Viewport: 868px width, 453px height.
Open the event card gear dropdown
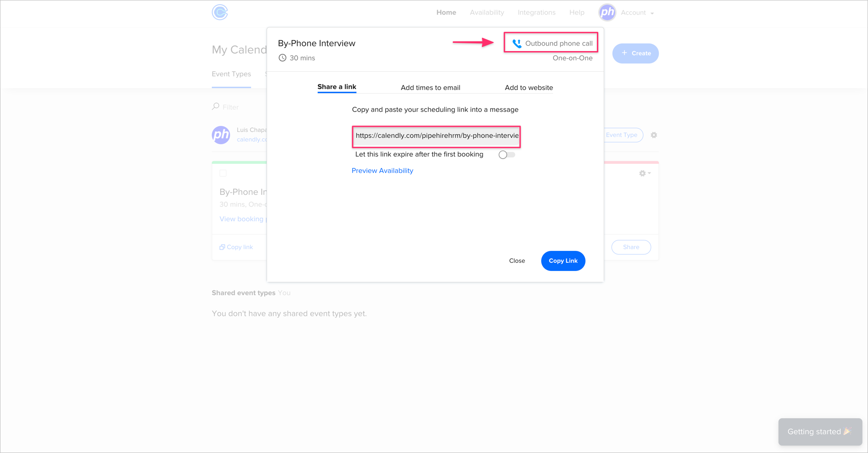645,173
